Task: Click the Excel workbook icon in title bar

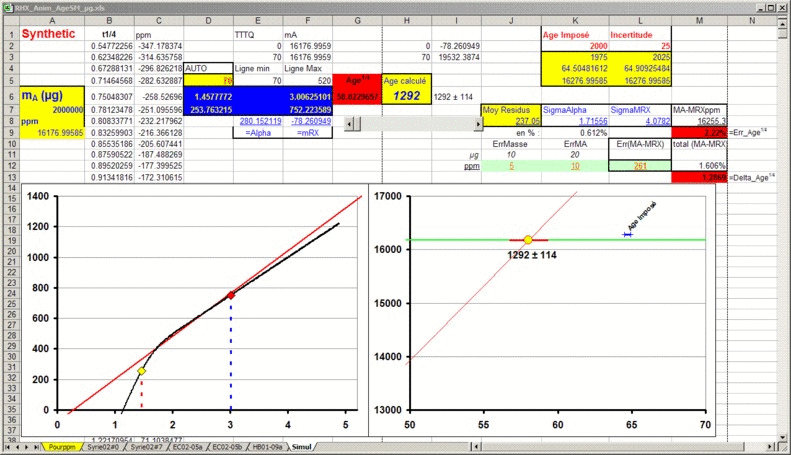Action: click(x=8, y=8)
